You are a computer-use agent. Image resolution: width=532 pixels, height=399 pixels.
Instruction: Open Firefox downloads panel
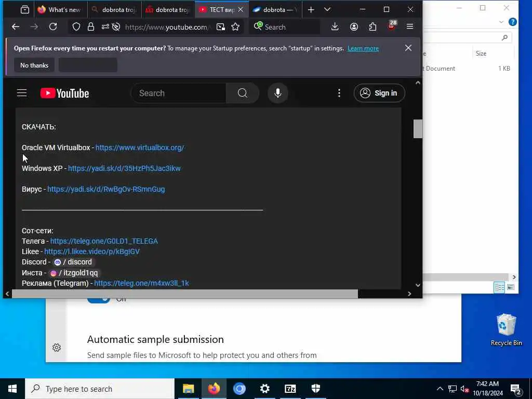coord(335,27)
